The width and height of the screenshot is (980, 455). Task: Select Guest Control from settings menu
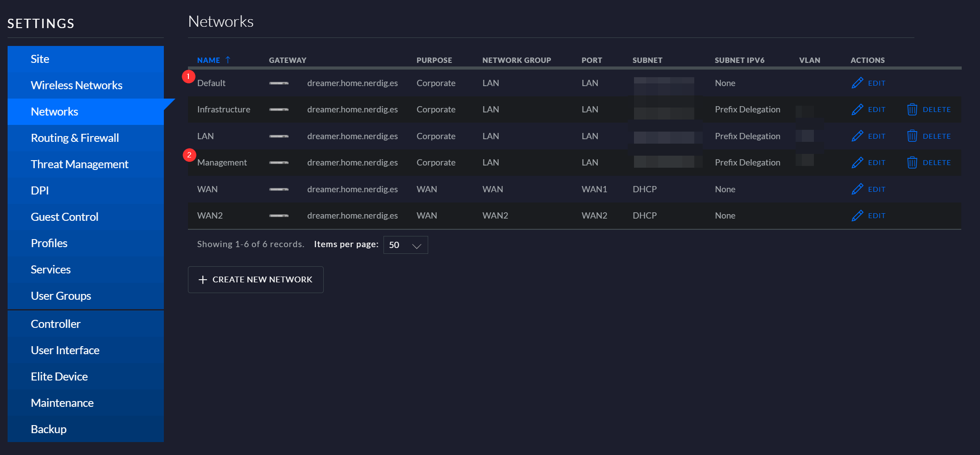point(64,217)
